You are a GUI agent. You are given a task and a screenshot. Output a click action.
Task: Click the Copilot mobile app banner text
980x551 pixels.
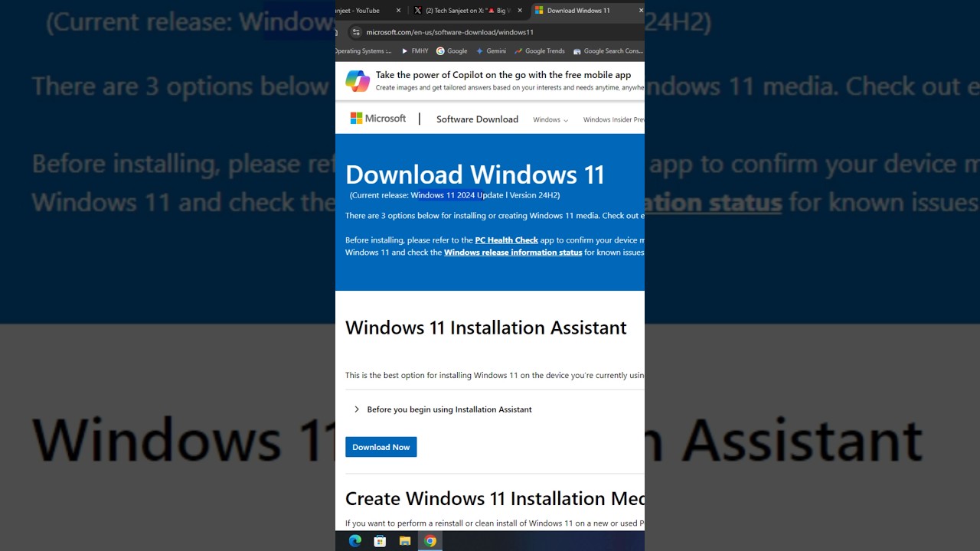point(503,75)
